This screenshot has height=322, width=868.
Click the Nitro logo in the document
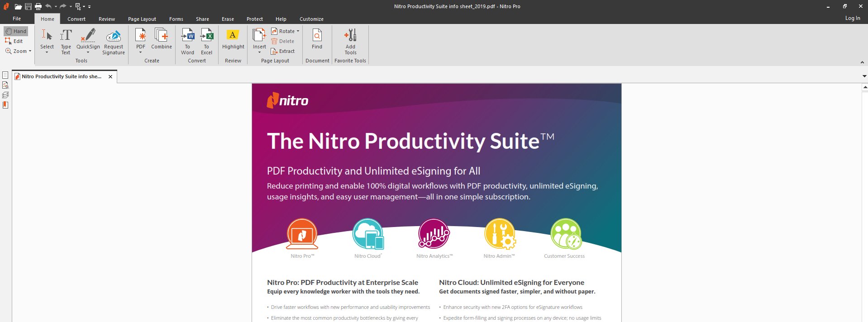point(287,100)
